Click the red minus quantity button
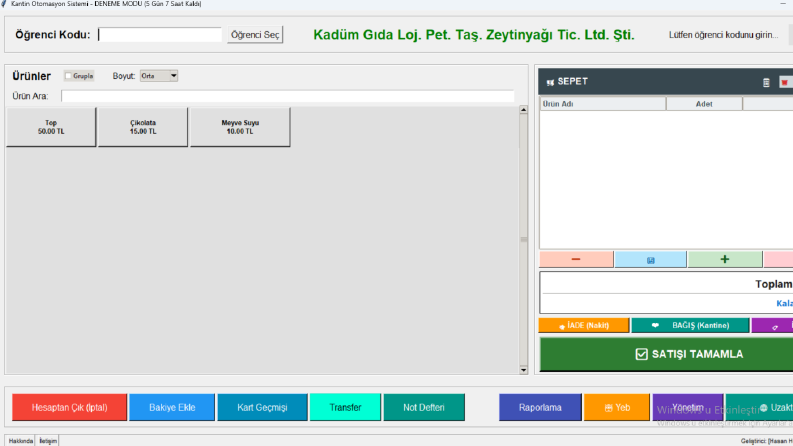 [x=576, y=259]
